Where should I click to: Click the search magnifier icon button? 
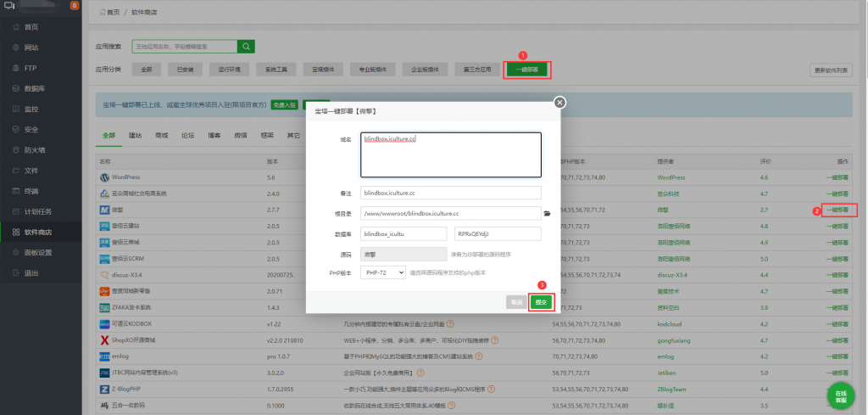[x=246, y=47]
